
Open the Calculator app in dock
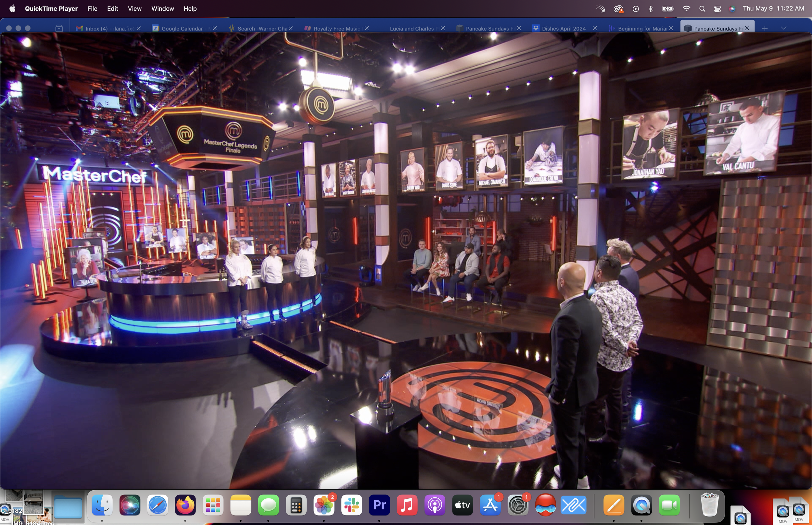(x=296, y=505)
